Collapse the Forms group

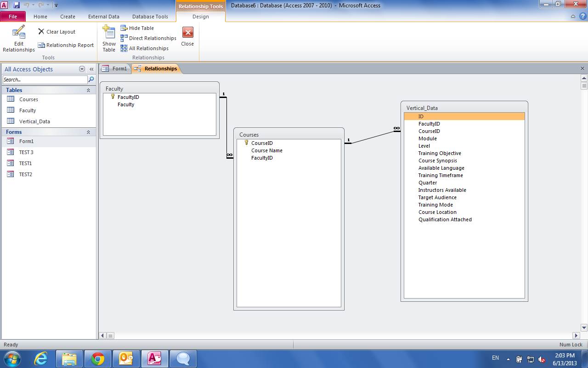coord(88,132)
